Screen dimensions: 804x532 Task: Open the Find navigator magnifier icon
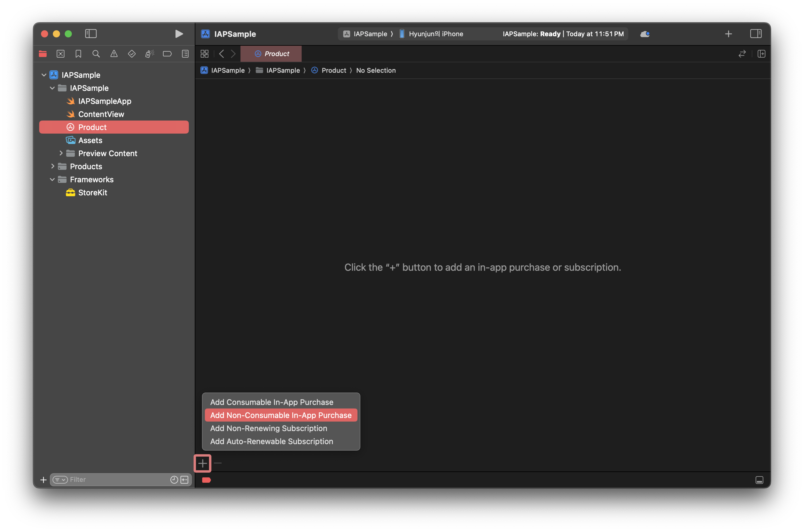pyautogui.click(x=96, y=54)
